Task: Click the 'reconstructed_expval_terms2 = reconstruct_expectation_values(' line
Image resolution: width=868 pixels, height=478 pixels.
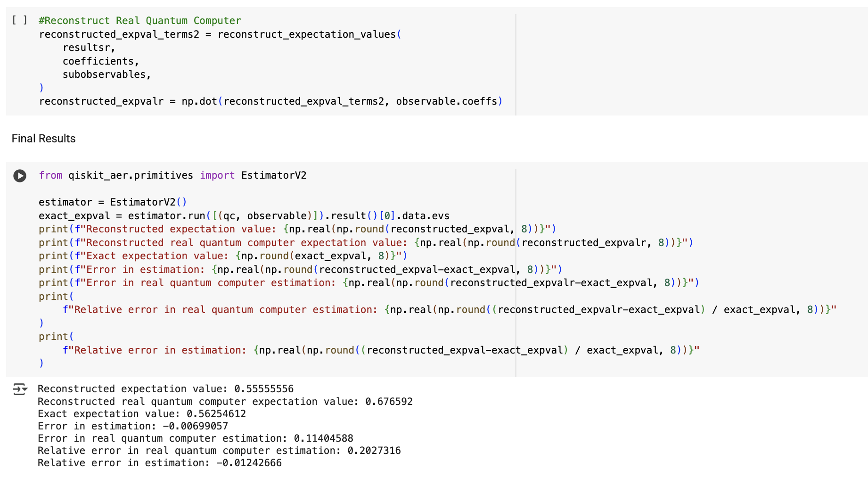Action: [220, 34]
